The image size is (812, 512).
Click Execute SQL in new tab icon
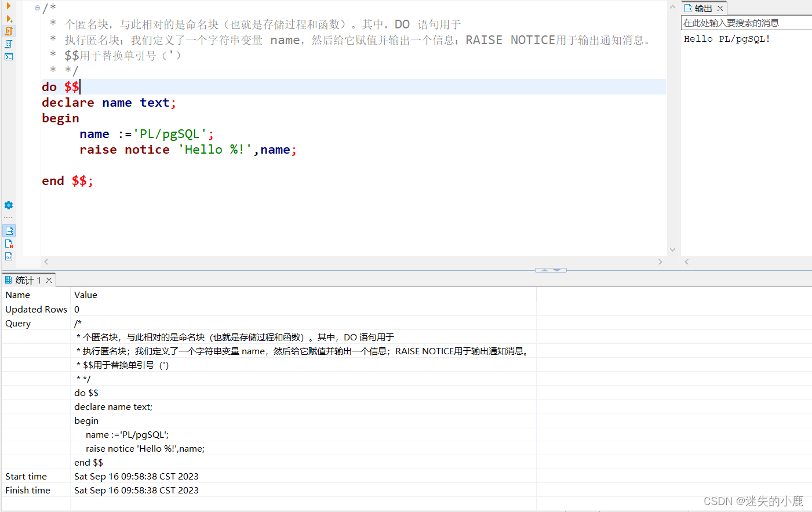point(9,19)
